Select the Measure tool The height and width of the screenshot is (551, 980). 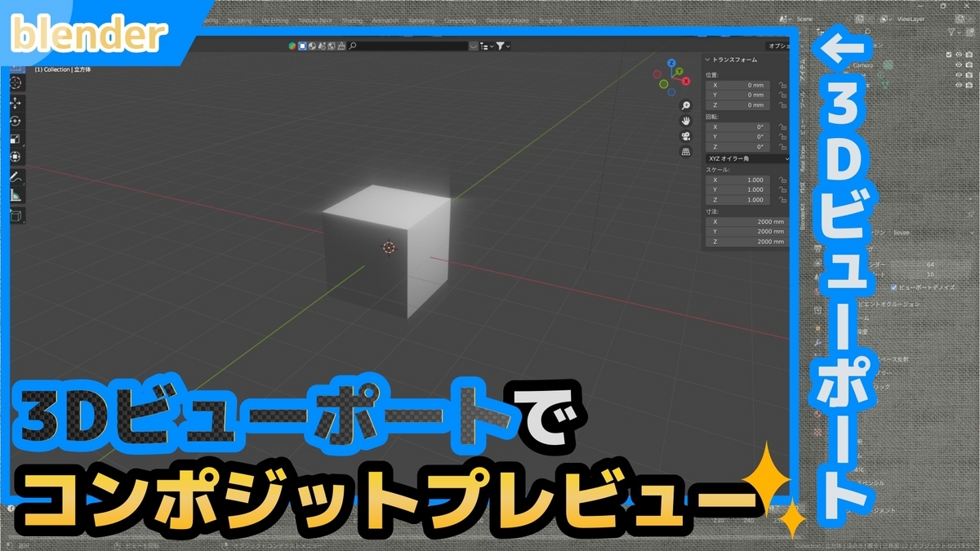(16, 194)
